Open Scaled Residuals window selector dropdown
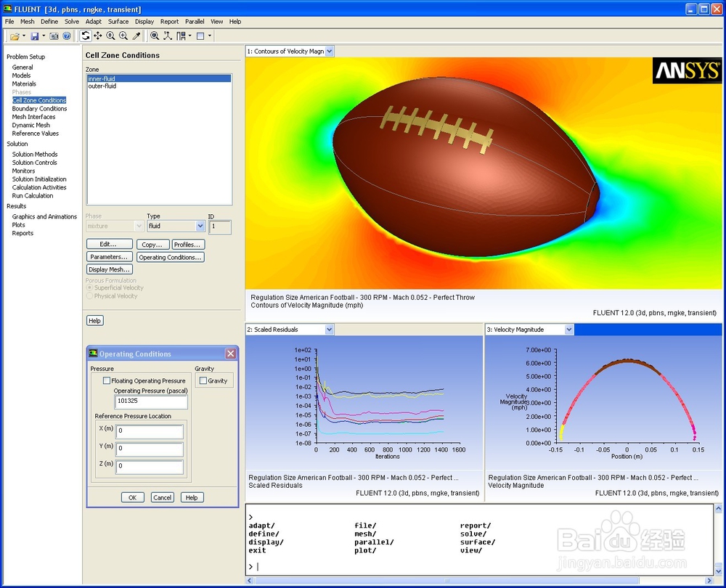Viewport: 726px width, 588px height. point(329,330)
